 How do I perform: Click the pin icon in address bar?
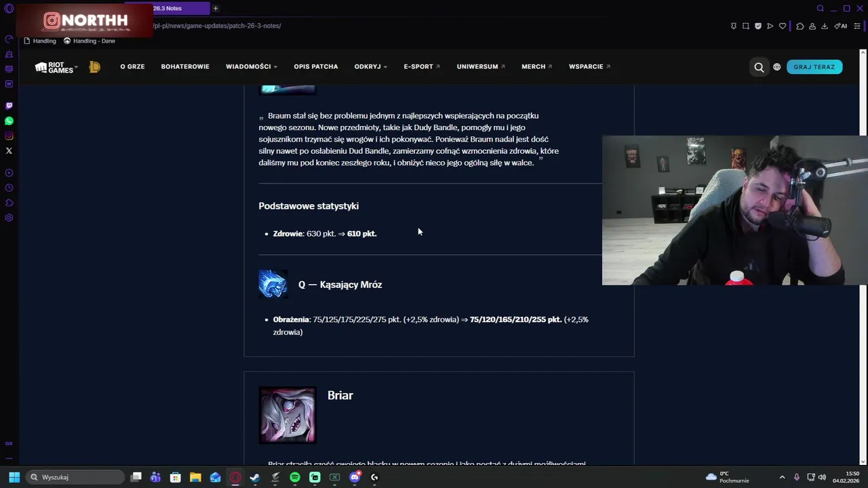coord(733,26)
